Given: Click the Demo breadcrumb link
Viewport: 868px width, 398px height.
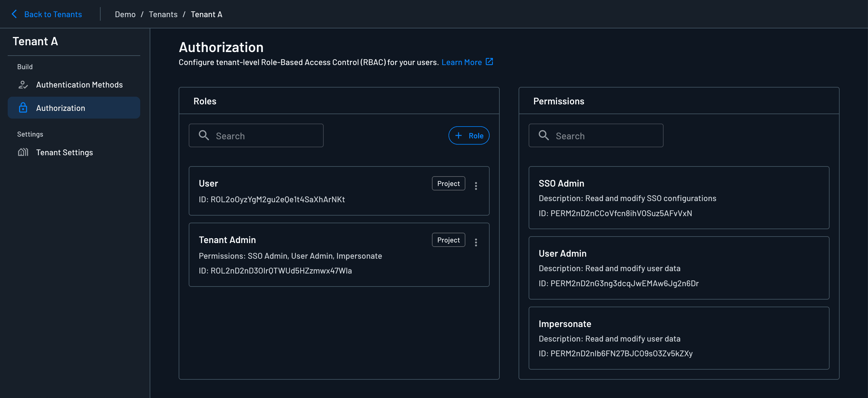Looking at the screenshot, I should [x=125, y=14].
